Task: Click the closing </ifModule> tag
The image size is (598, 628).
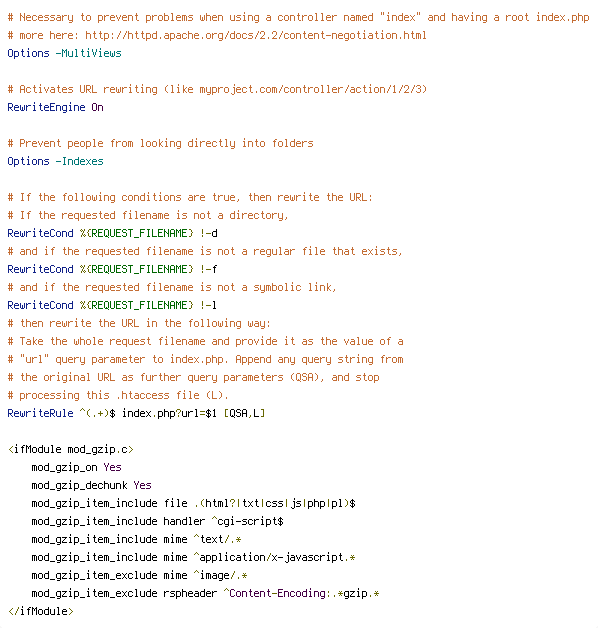Action: (40, 612)
